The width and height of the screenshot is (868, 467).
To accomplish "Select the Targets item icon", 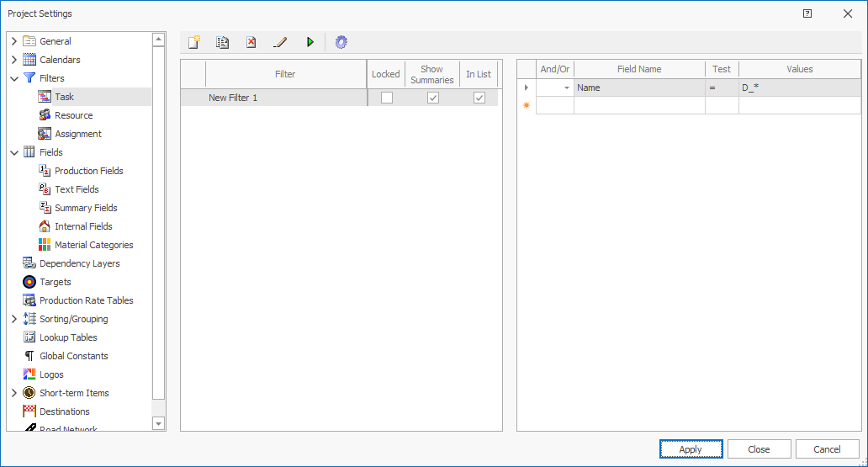I will (x=29, y=282).
